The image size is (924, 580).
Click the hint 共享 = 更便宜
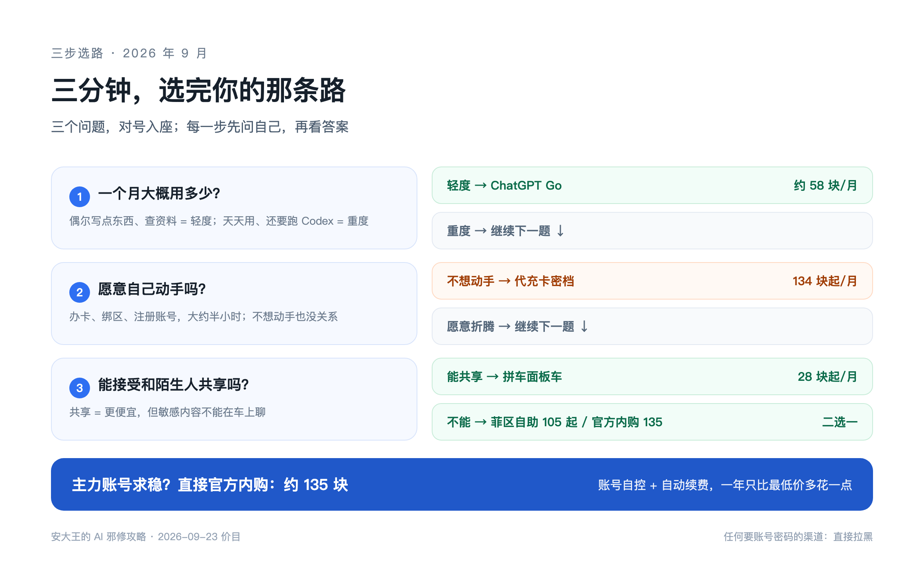(x=167, y=412)
